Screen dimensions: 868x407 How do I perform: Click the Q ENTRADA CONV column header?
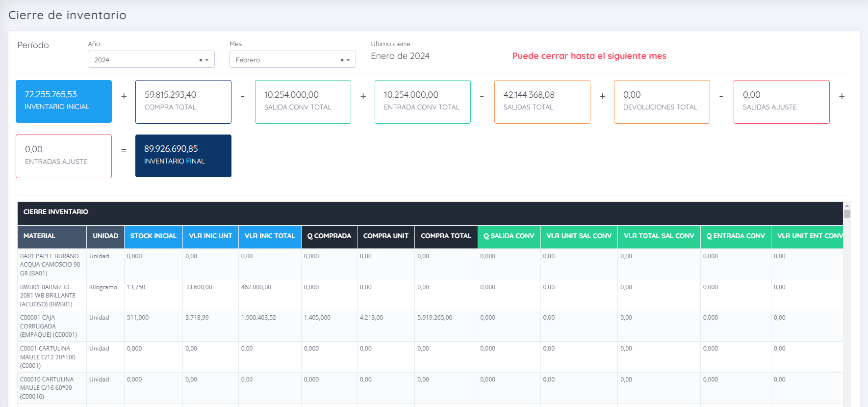tap(736, 237)
